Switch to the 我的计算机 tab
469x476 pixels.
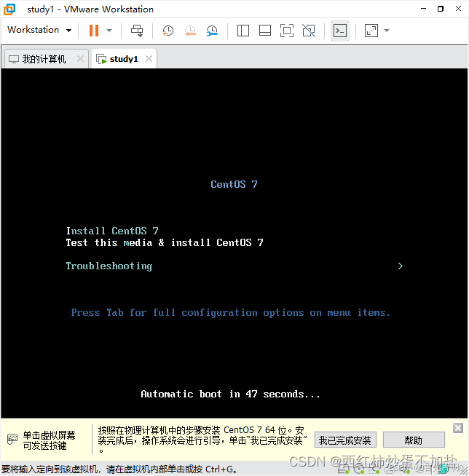coord(44,59)
